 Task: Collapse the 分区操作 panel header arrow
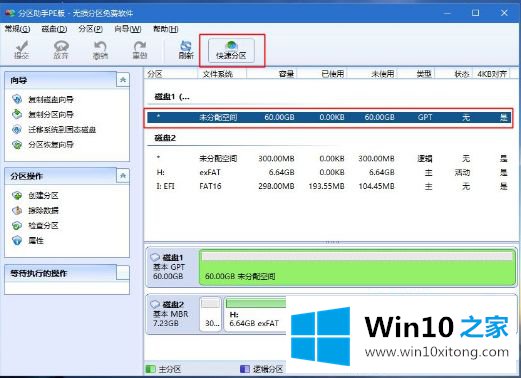pyautogui.click(x=123, y=176)
